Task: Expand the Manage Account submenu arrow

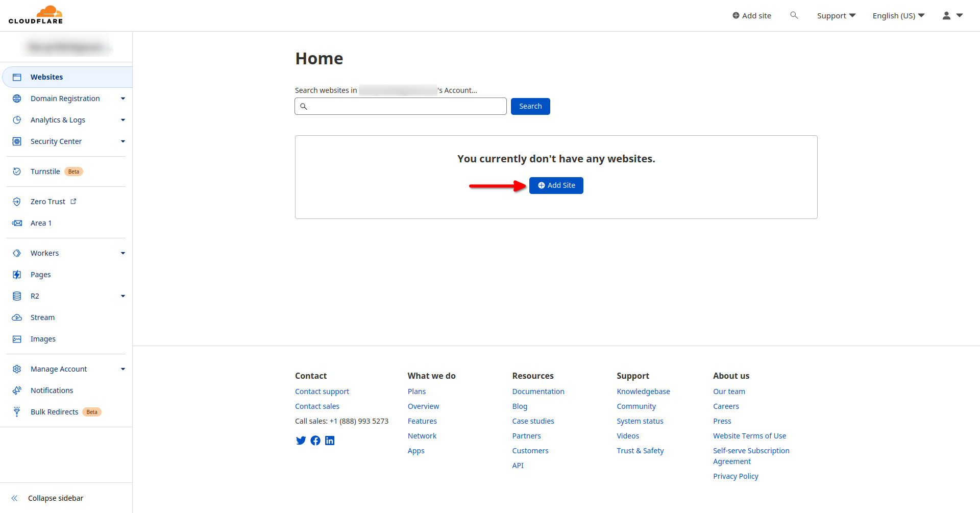Action: click(123, 369)
